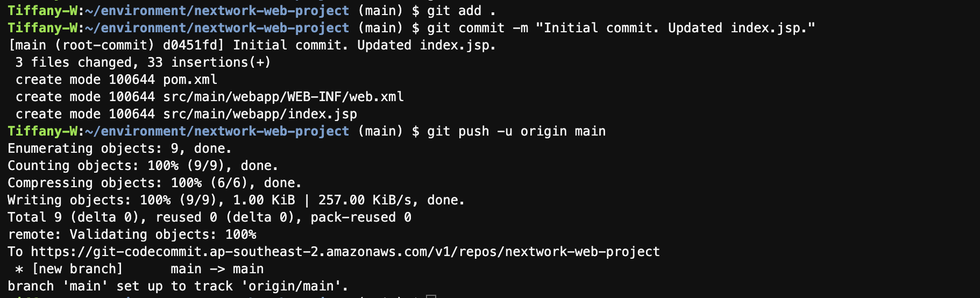Click the "git push -u origin main" command
980x298 pixels.
tap(516, 131)
